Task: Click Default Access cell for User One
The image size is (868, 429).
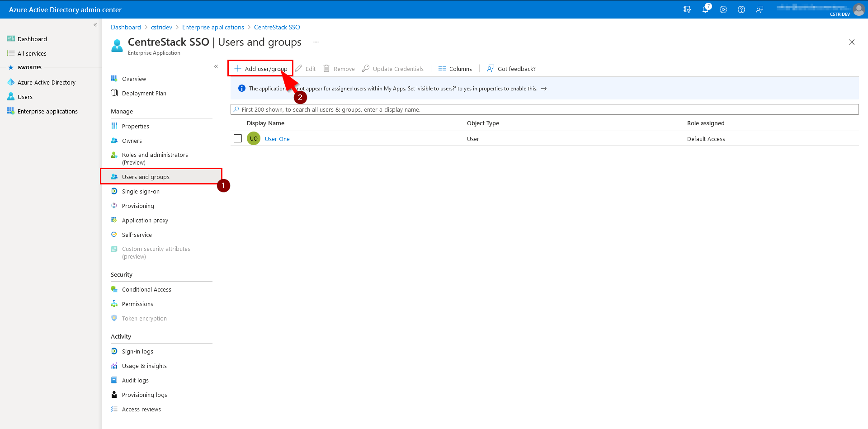Action: 706,139
